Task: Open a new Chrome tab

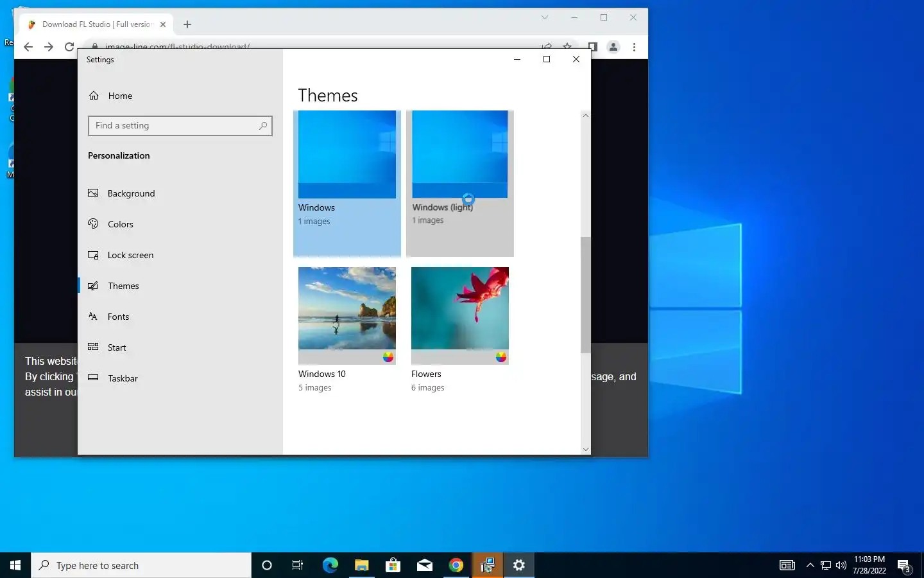Action: [187, 24]
